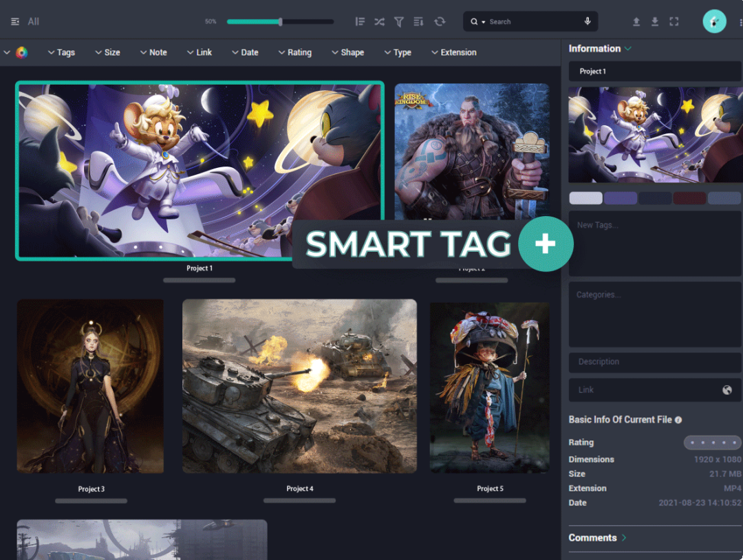
Task: Pick the purple color swatch
Action: coord(621,198)
